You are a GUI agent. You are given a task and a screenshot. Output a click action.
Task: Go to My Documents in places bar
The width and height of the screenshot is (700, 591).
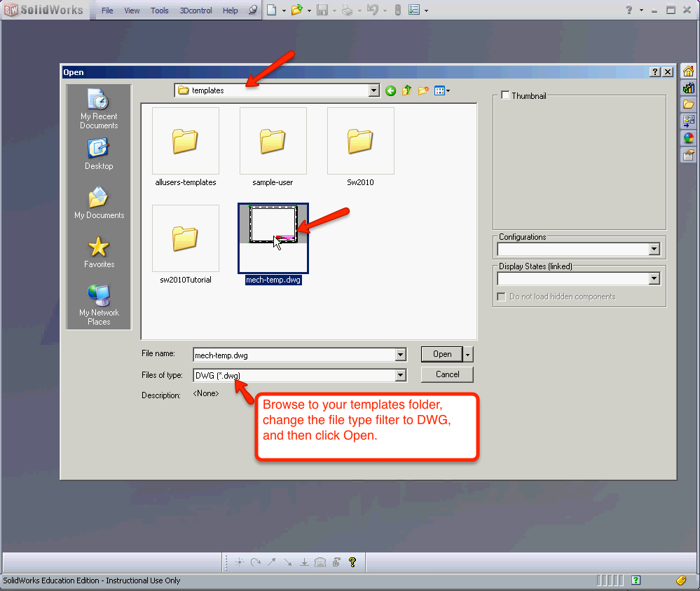[x=99, y=203]
